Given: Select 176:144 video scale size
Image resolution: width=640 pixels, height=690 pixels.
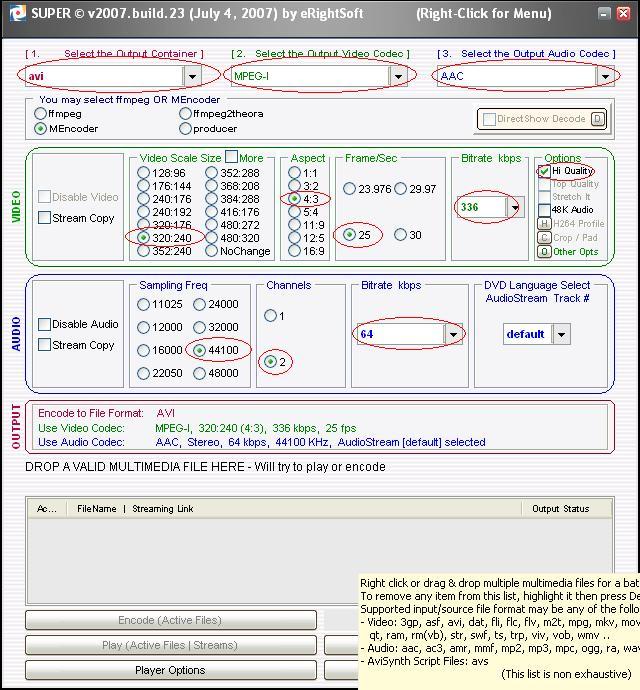Looking at the screenshot, I should click(143, 186).
